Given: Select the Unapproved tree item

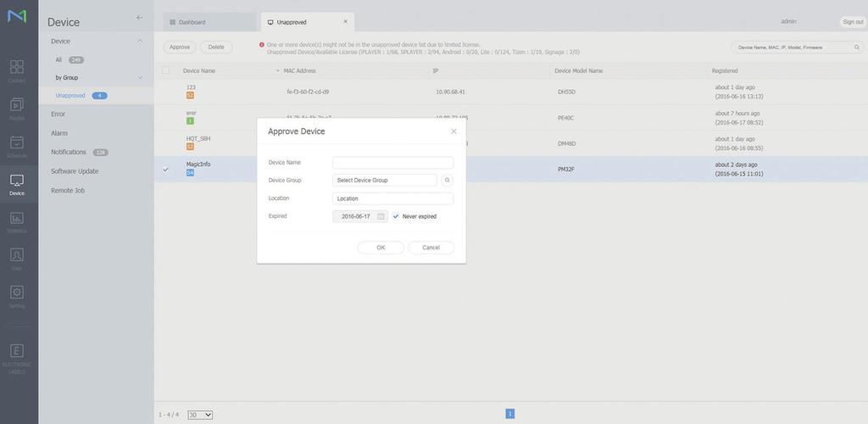Looking at the screenshot, I should pos(70,96).
